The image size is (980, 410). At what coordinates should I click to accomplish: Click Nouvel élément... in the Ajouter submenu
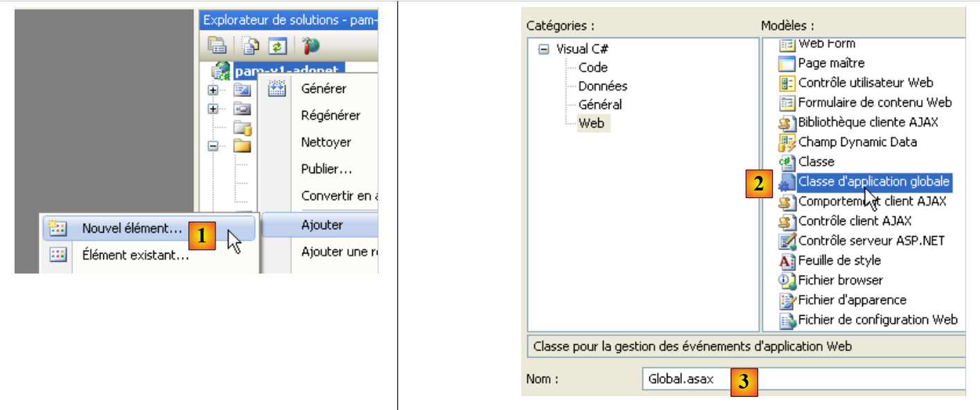pyautogui.click(x=132, y=228)
